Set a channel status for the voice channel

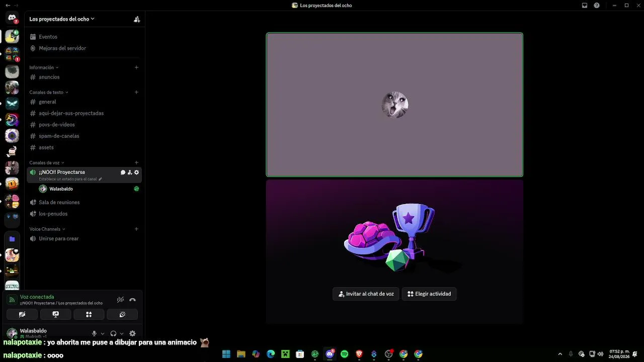(x=70, y=179)
